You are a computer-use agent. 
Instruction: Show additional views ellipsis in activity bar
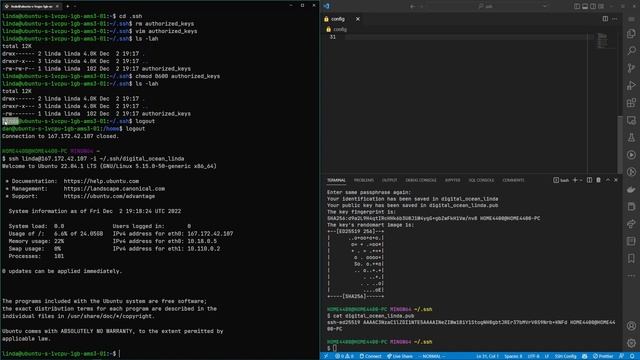pyautogui.click(x=631, y=276)
